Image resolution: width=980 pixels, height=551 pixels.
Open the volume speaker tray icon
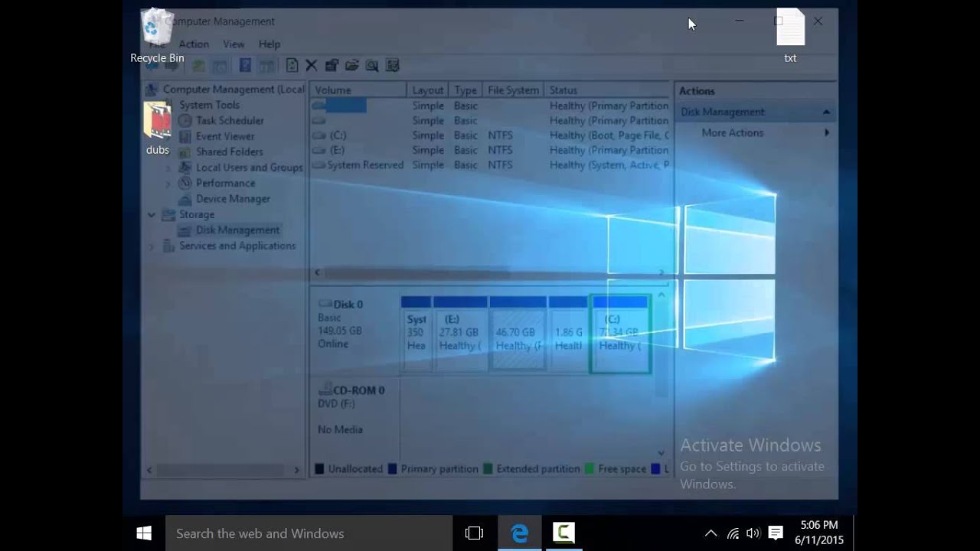[x=753, y=533]
